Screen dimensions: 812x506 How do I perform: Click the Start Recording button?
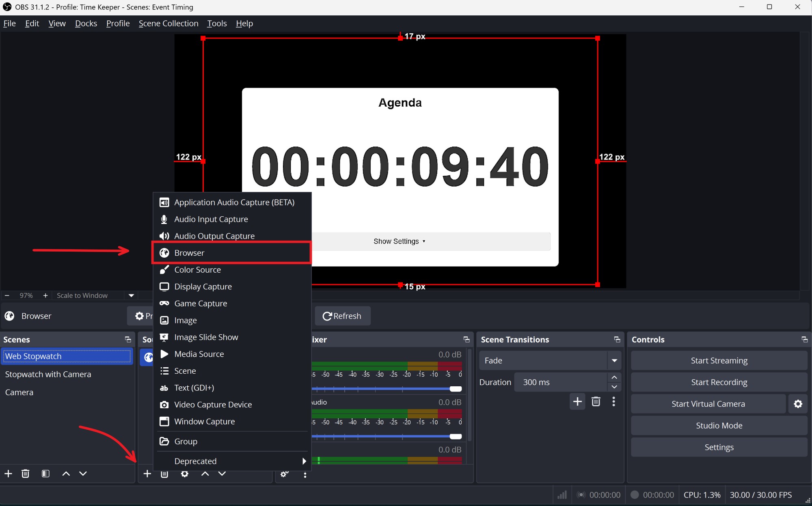point(719,382)
